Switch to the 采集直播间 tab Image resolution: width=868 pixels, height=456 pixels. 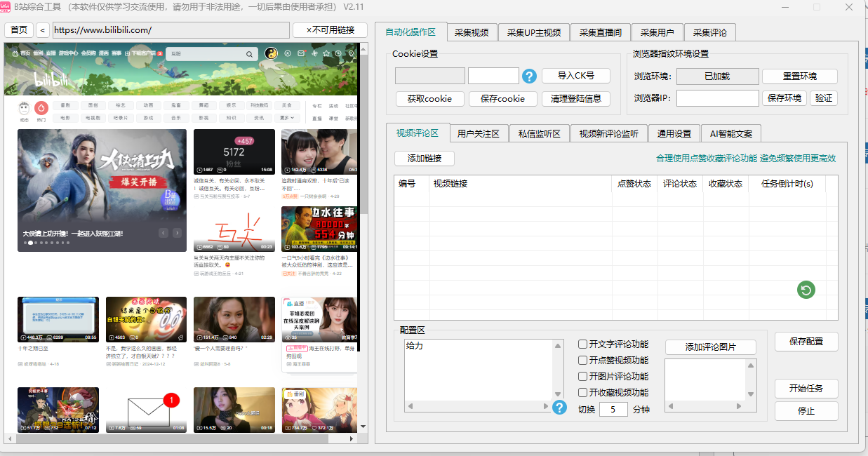point(601,32)
